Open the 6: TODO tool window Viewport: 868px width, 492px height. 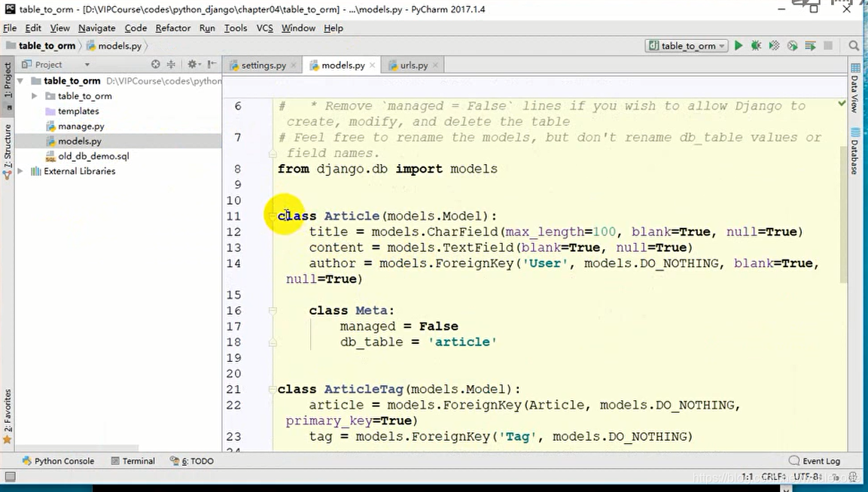191,461
